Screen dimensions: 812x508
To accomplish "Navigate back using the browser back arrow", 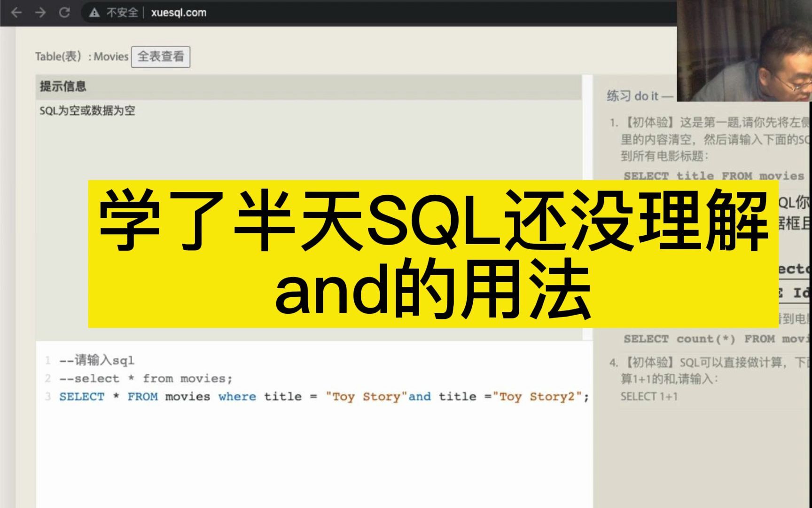I will (x=17, y=13).
